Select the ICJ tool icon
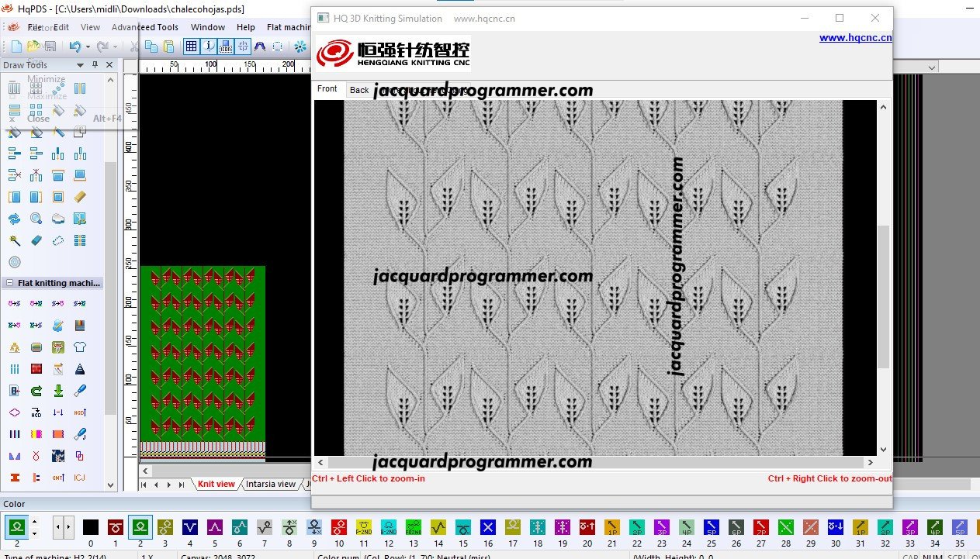This screenshot has height=559, width=980. click(79, 477)
